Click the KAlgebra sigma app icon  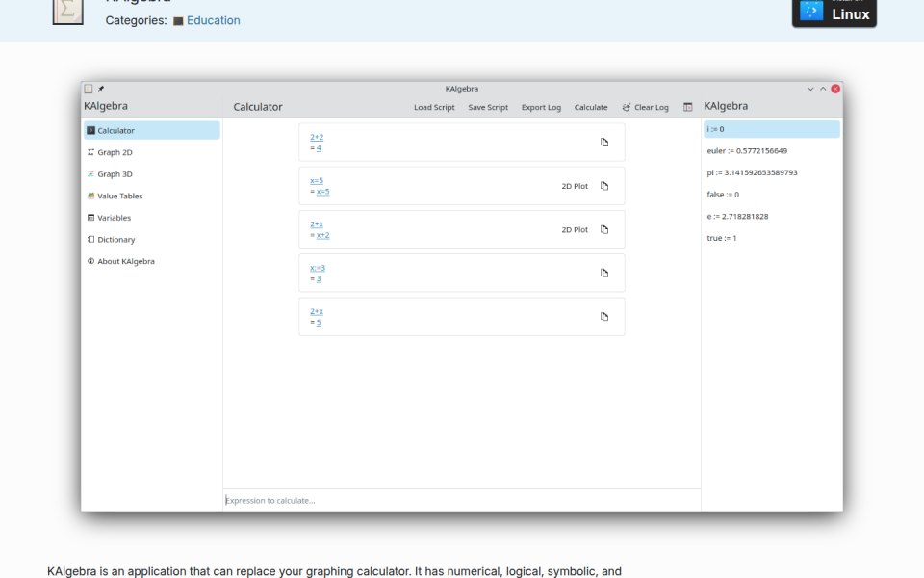coord(67,12)
